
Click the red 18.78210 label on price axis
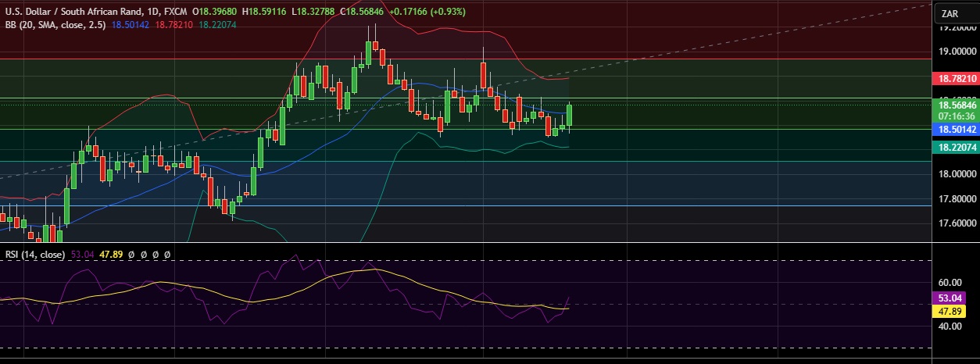[x=956, y=79]
